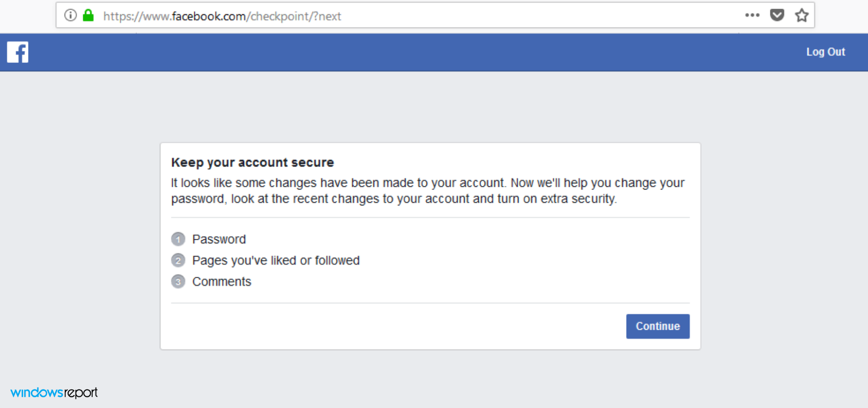Select the Comments step item
Viewport: 868px width, 408px height.
point(222,281)
